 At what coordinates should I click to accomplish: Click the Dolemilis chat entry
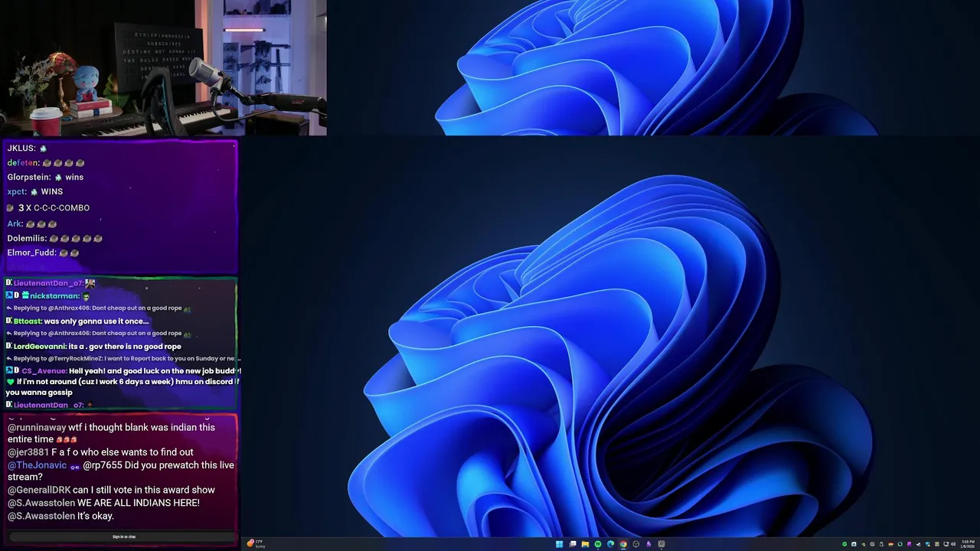coord(54,238)
